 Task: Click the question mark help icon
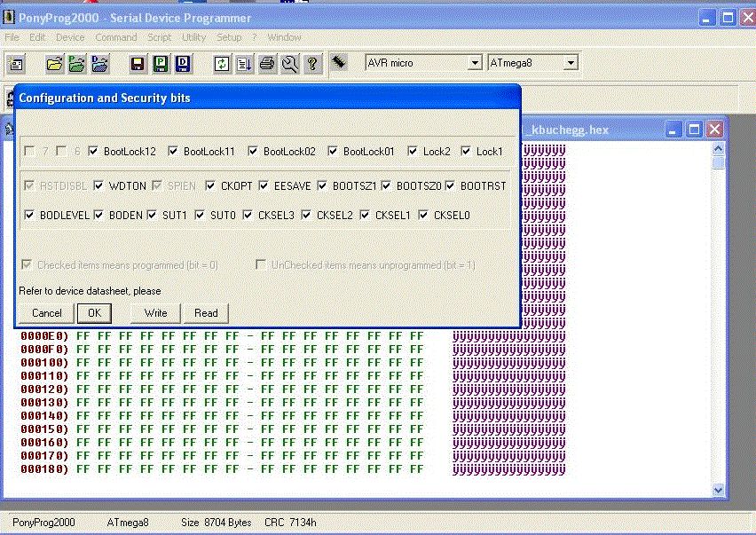312,64
